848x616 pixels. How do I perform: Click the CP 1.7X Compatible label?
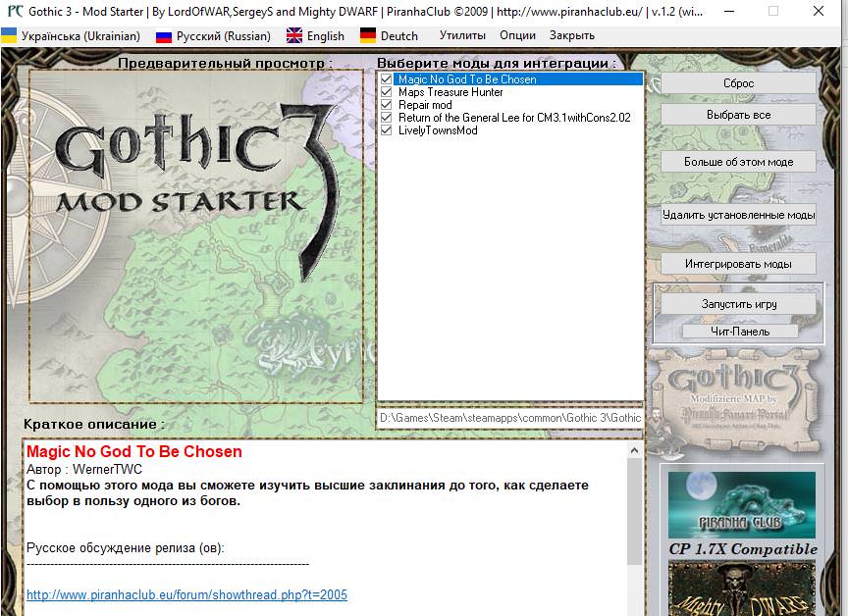point(743,549)
